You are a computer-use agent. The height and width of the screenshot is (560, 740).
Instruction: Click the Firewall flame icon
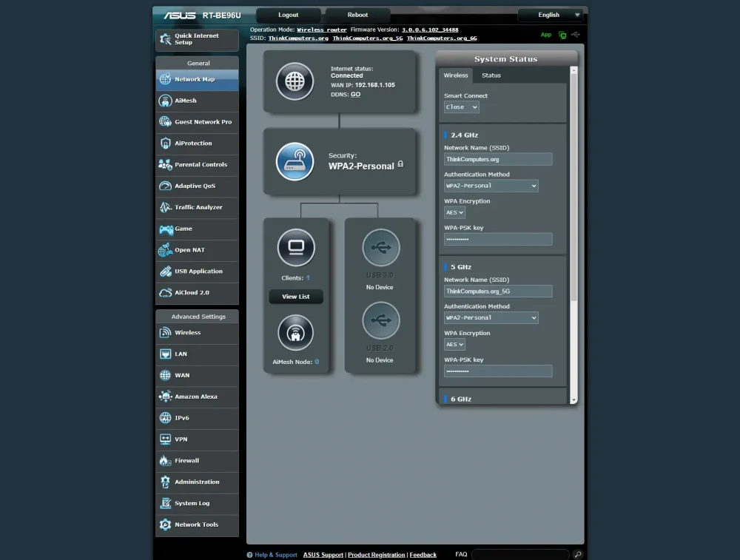pos(165,460)
